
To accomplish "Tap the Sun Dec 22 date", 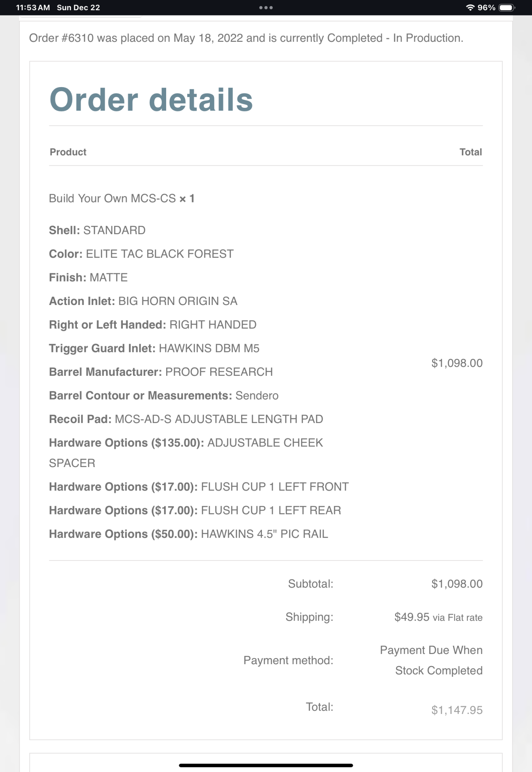I will [x=78, y=8].
